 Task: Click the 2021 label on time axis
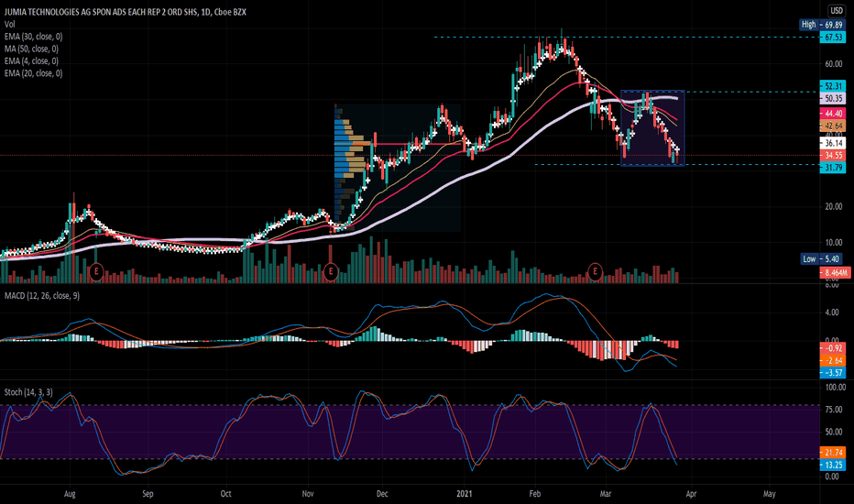coord(465,494)
